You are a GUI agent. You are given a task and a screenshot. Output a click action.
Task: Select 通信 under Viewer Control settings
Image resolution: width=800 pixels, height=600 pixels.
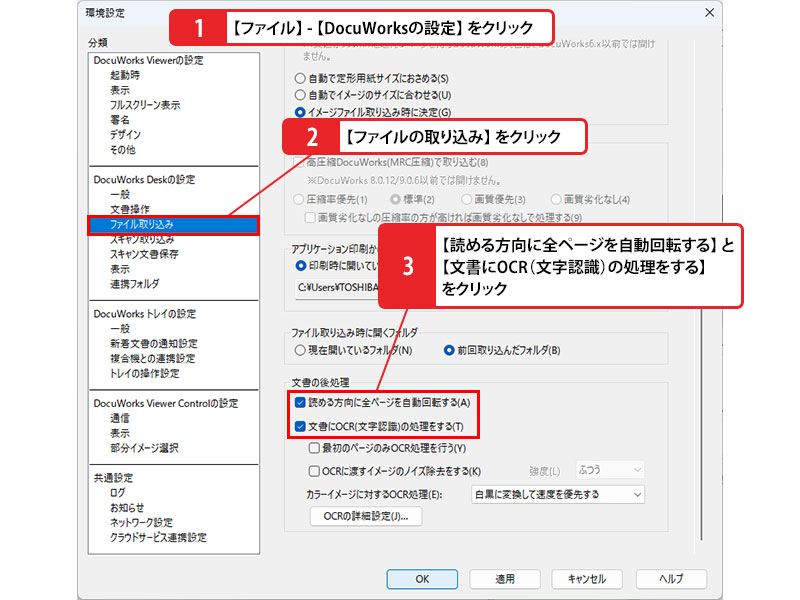click(120, 418)
